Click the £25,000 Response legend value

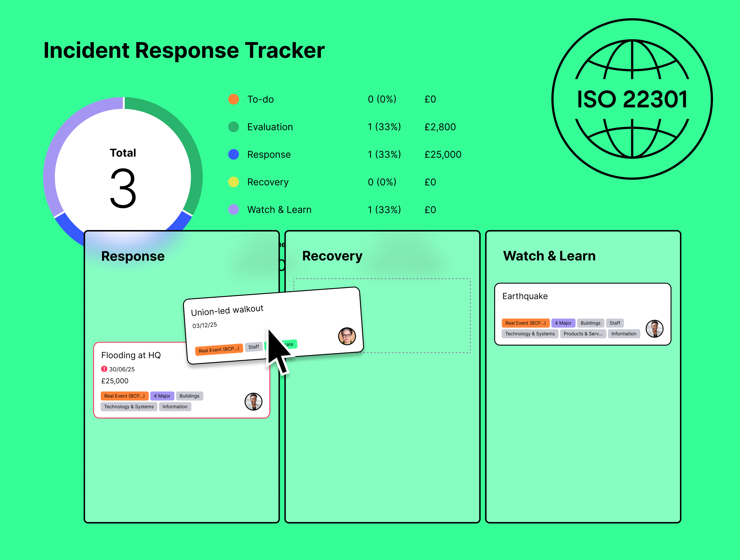click(x=443, y=155)
